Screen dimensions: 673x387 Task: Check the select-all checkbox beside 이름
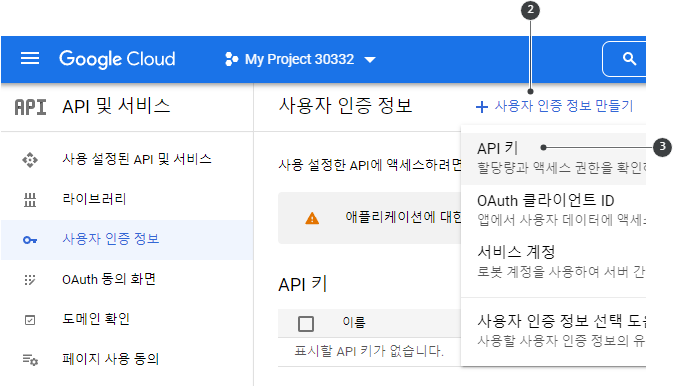click(x=306, y=324)
